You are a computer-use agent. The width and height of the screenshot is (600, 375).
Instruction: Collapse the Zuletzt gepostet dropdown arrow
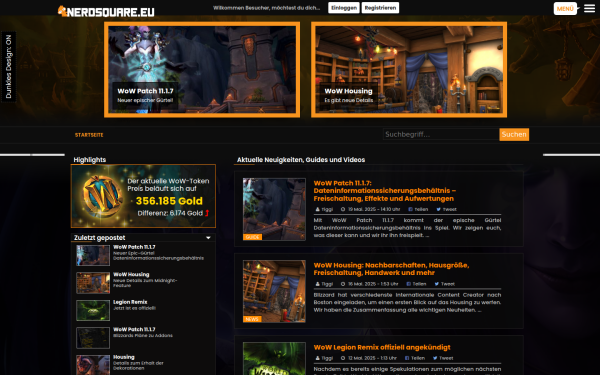pos(208,238)
